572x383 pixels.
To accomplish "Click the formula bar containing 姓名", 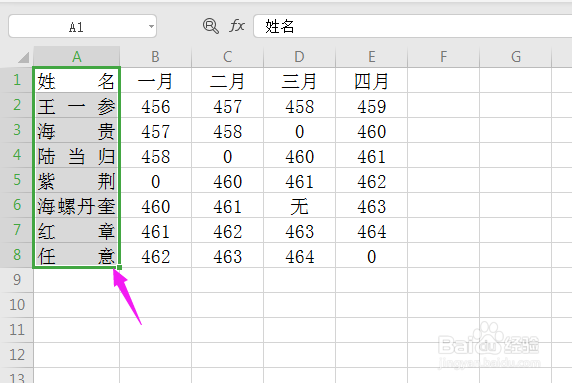I will tap(413, 26).
